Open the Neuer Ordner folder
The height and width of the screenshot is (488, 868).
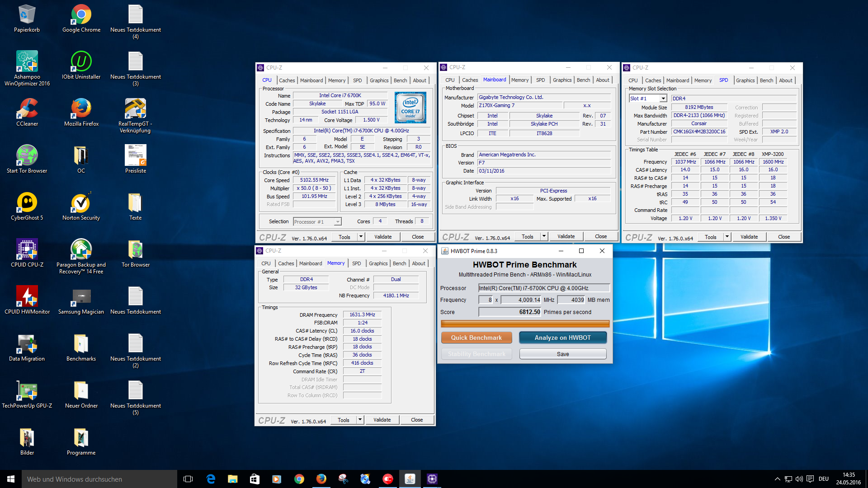pos(81,395)
